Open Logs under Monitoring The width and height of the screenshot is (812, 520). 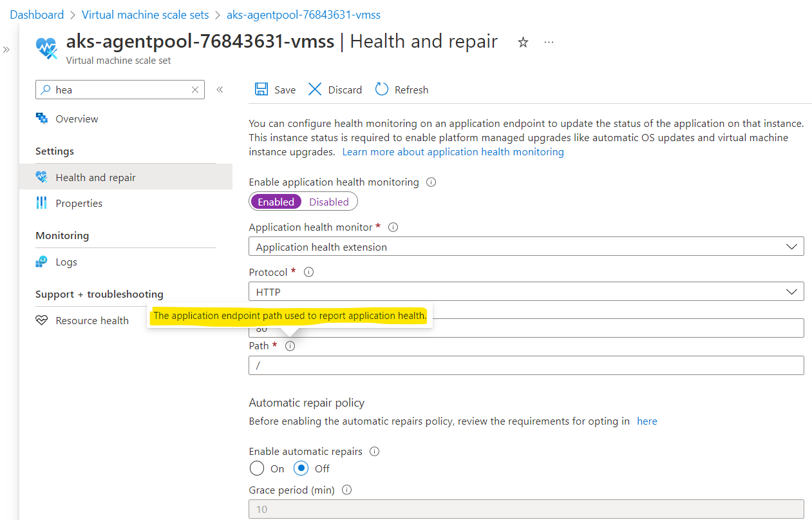[x=66, y=262]
